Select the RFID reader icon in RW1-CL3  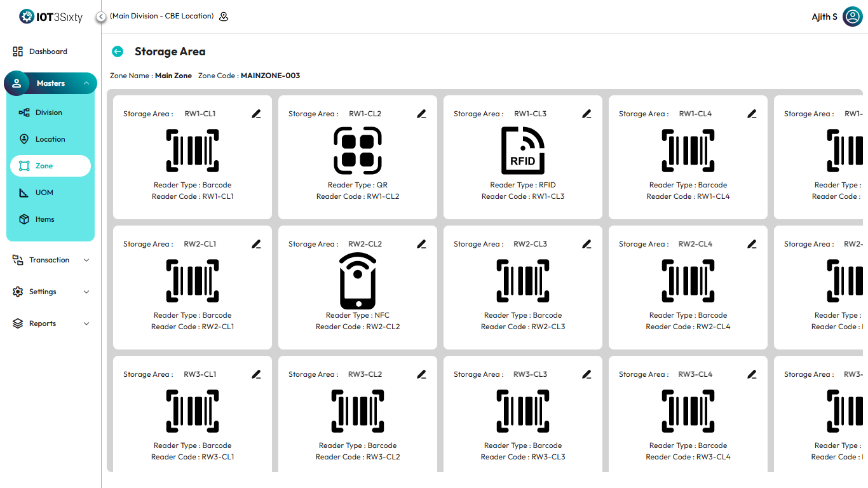pos(523,150)
